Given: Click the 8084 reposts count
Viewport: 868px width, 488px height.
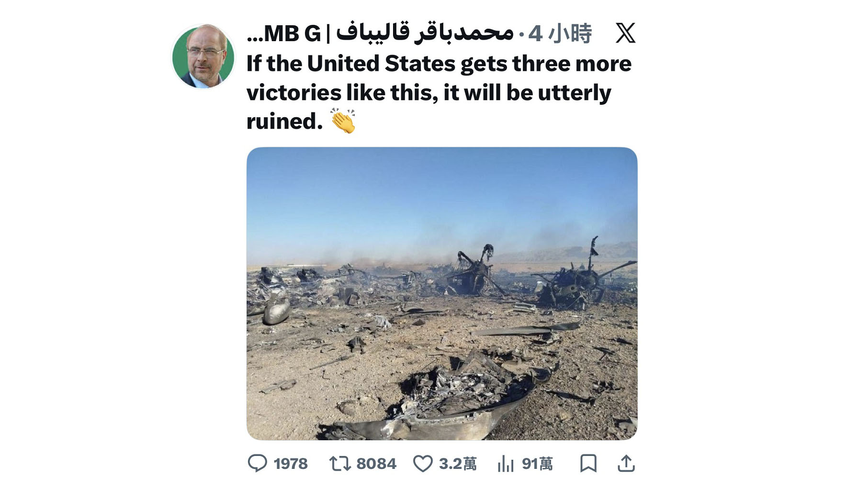Looking at the screenshot, I should [x=376, y=464].
